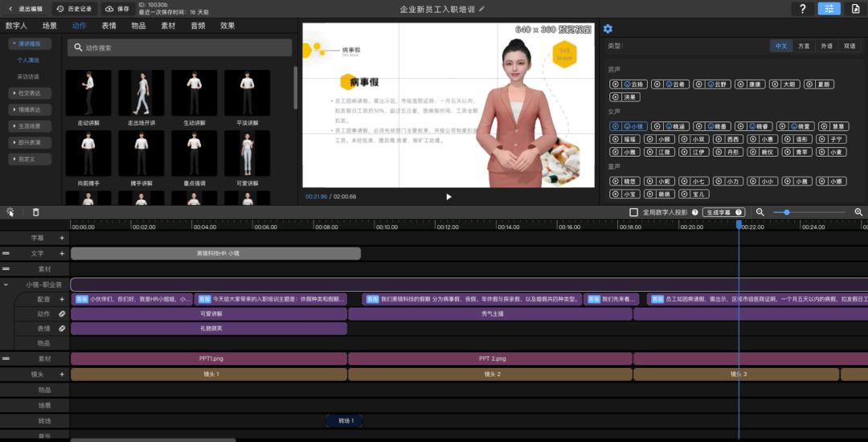This screenshot has height=442, width=868.
Task: Click the zoom-in magnifier on the timeline
Action: tap(858, 212)
